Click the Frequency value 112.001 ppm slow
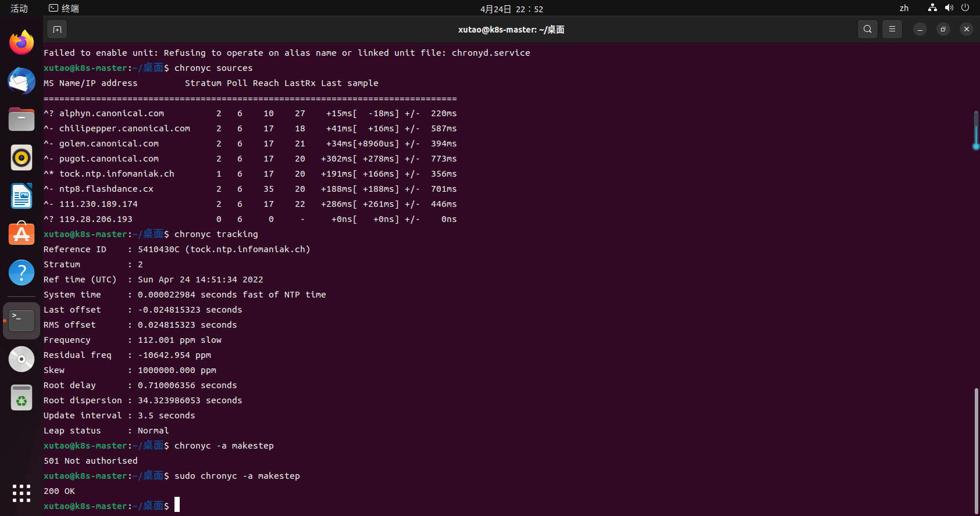Image resolution: width=980 pixels, height=516 pixels. tap(180, 340)
